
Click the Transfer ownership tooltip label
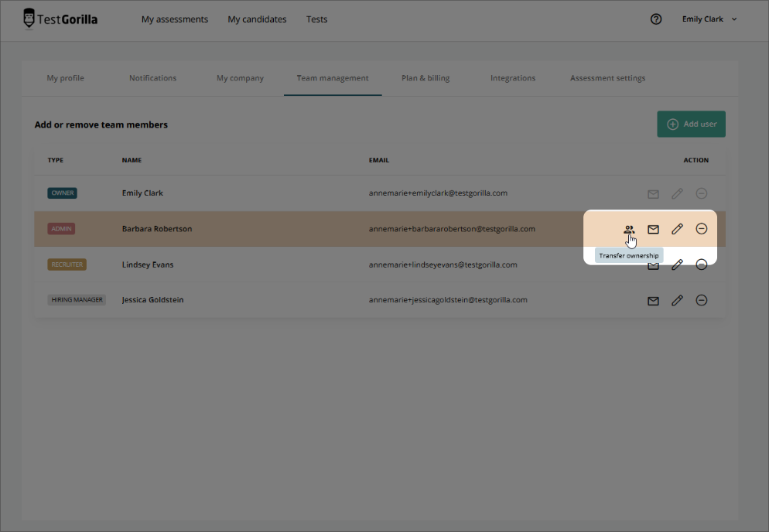click(629, 256)
